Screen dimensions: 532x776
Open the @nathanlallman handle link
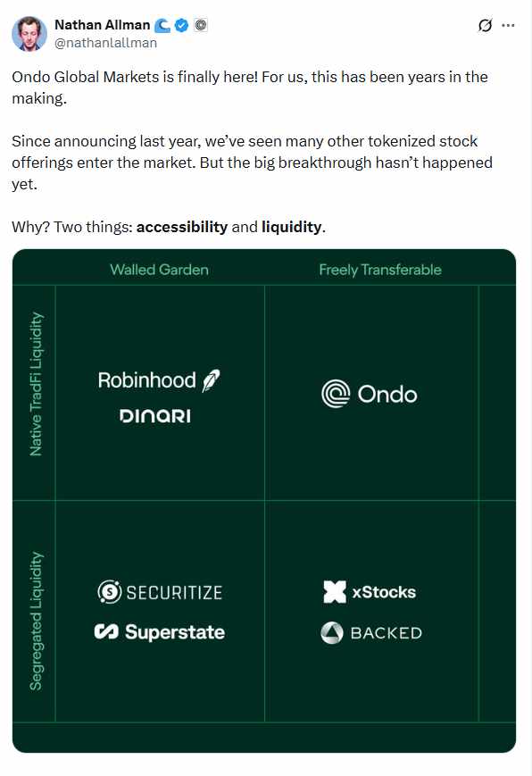tap(105, 43)
